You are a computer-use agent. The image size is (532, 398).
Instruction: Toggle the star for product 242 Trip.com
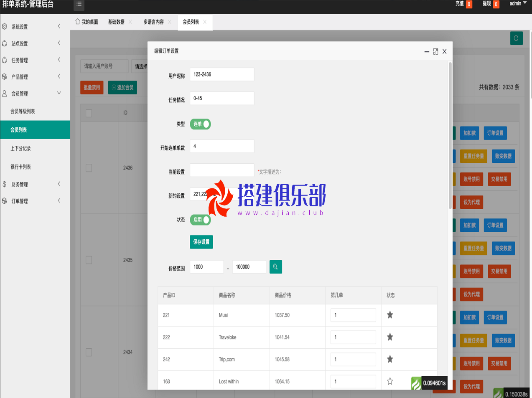pos(390,359)
